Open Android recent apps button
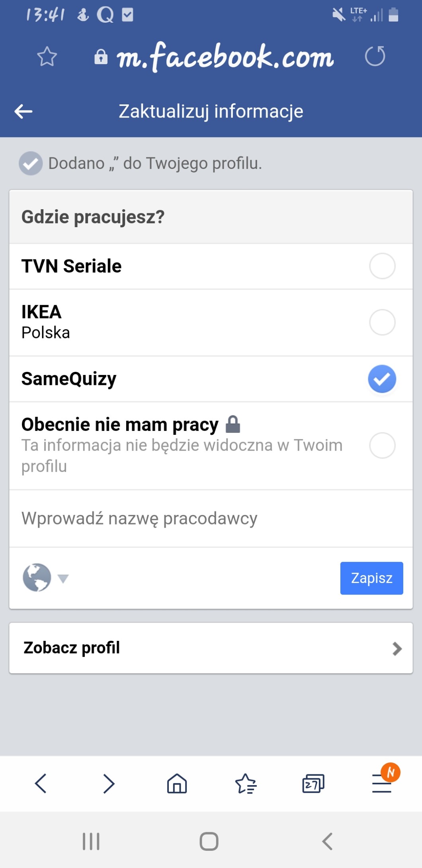 coord(91,841)
